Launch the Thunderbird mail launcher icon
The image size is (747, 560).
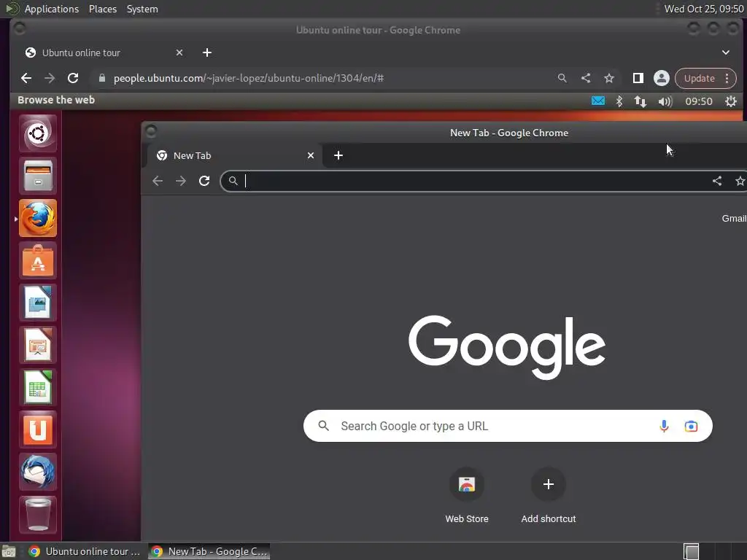click(38, 472)
